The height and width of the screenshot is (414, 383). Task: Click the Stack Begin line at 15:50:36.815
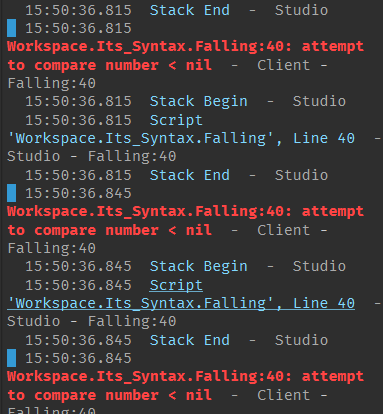coord(186,101)
